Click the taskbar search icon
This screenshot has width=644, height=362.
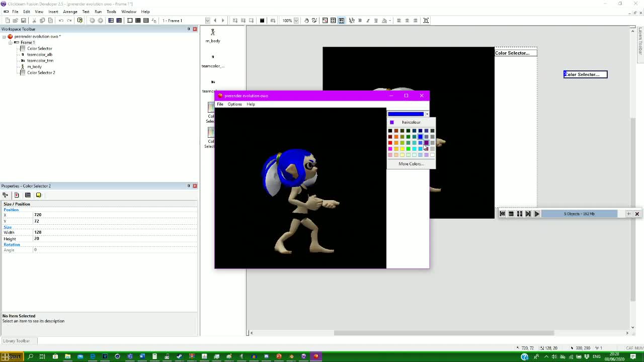tap(30, 356)
